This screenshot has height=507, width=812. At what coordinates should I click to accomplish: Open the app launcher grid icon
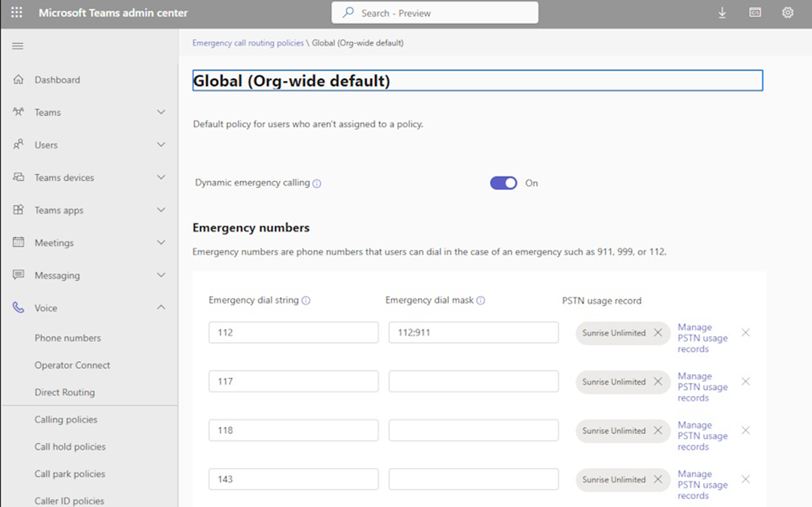tap(17, 13)
